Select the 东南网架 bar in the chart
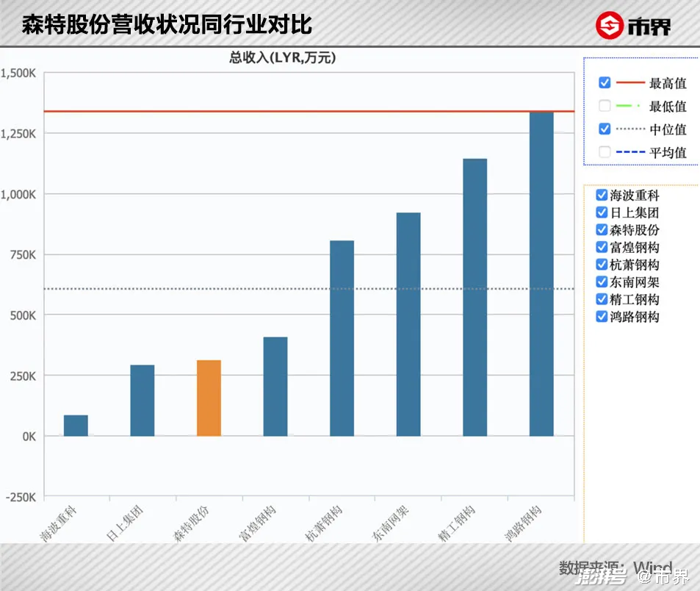The height and width of the screenshot is (591, 700). (x=408, y=324)
